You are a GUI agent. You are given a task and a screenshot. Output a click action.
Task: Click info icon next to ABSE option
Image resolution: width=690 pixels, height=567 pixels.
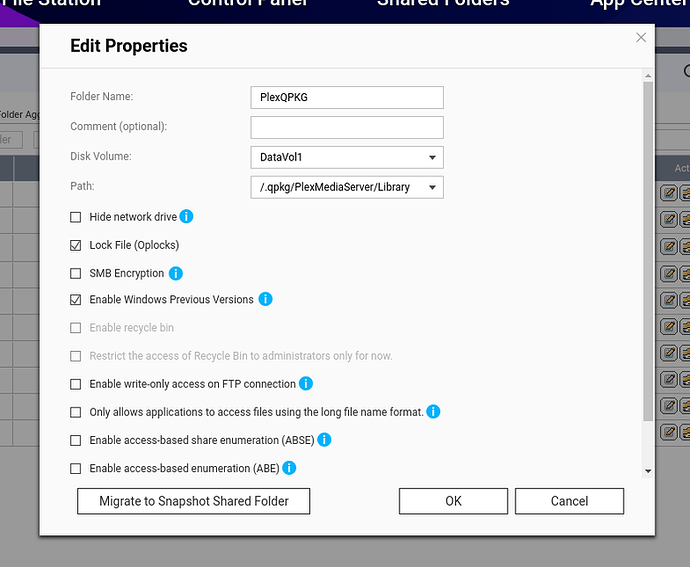click(324, 440)
